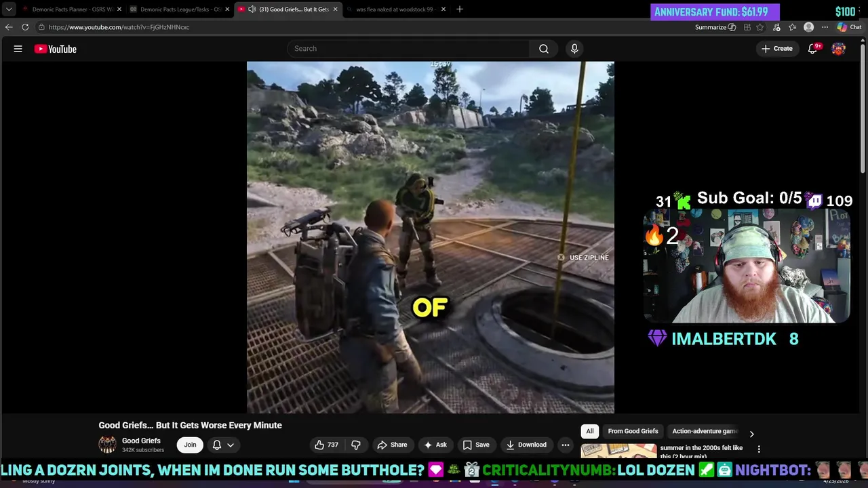Click the video title text

190,425
